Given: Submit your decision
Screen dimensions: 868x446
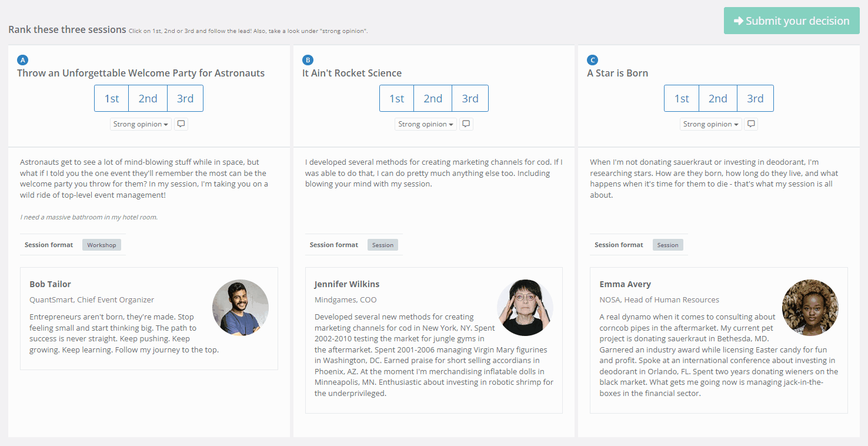Looking at the screenshot, I should click(x=792, y=21).
